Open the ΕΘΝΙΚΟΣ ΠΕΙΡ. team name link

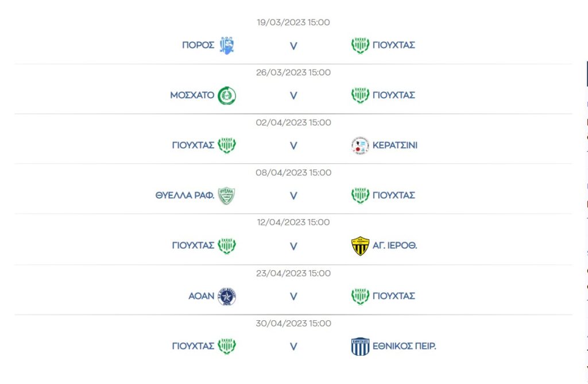pos(404,345)
